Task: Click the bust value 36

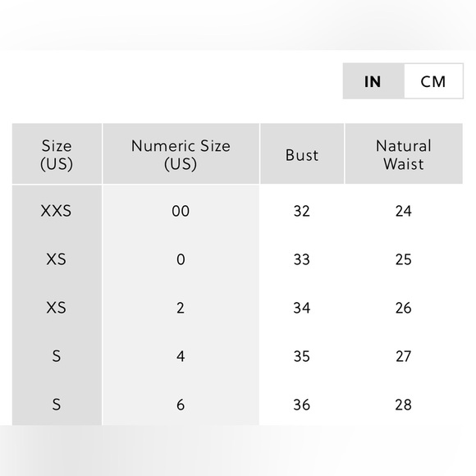Action: pyautogui.click(x=302, y=405)
